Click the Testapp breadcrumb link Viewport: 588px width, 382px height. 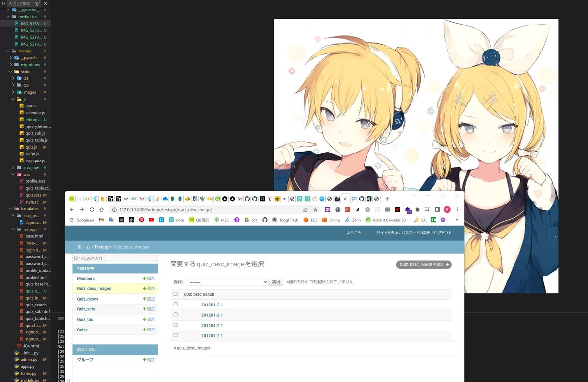pos(102,247)
